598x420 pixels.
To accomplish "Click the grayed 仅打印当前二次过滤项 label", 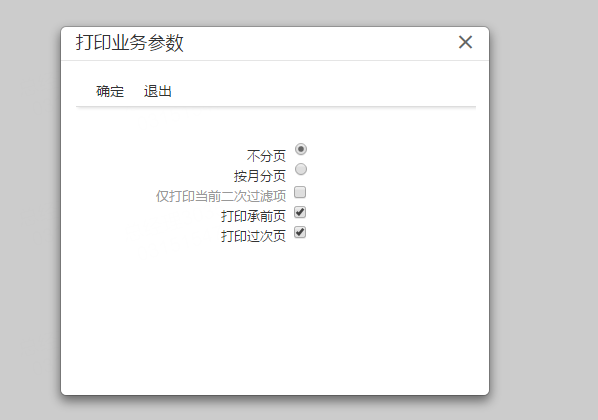I will point(221,196).
